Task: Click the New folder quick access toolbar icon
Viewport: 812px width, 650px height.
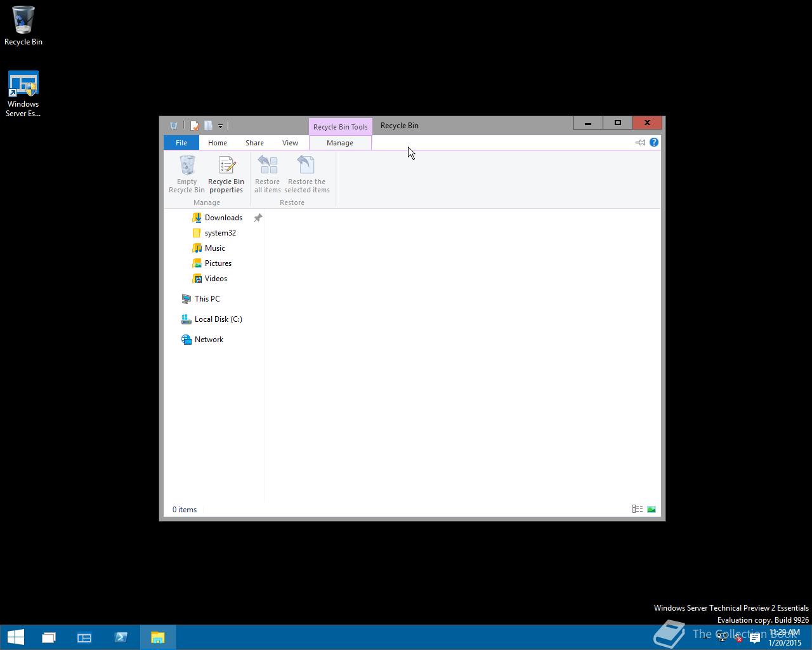Action: coord(207,126)
